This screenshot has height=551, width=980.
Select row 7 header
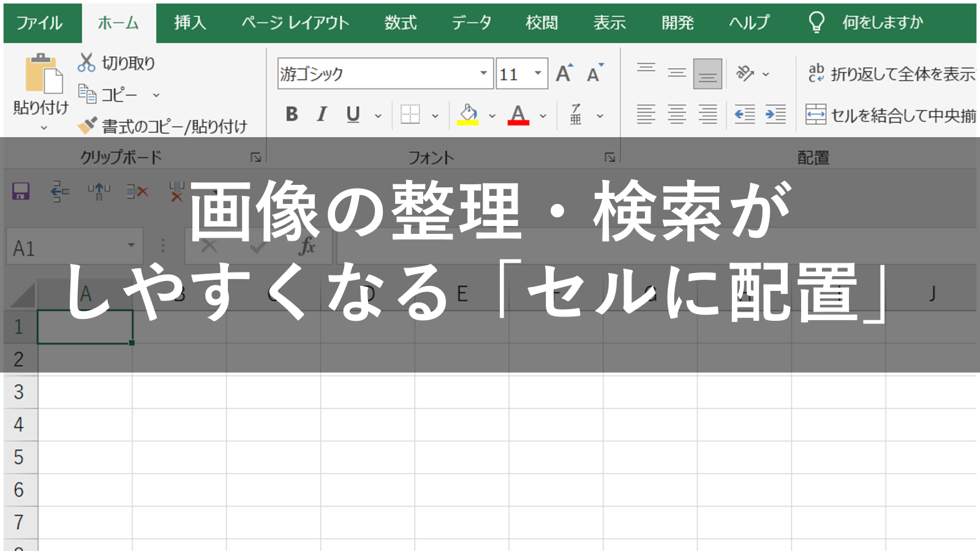[19, 522]
